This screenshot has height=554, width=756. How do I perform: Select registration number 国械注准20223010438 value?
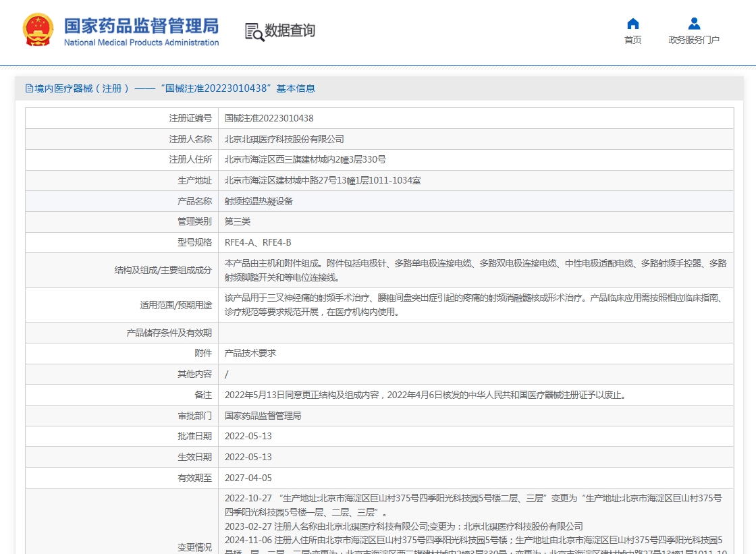(x=269, y=118)
